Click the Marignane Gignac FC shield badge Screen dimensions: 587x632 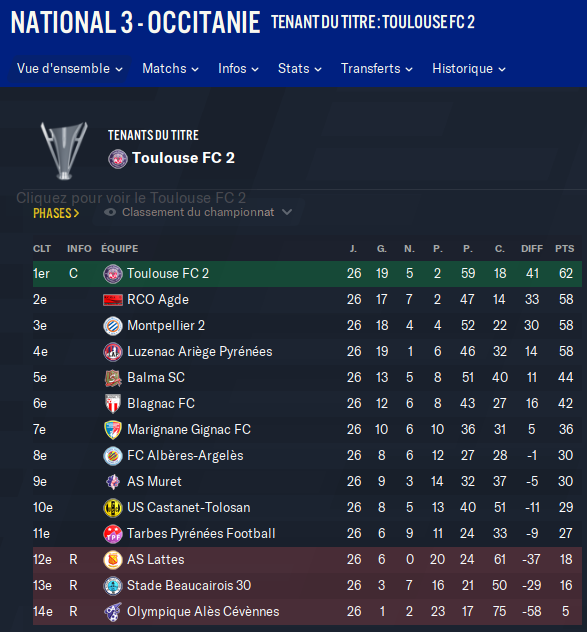pyautogui.click(x=113, y=430)
